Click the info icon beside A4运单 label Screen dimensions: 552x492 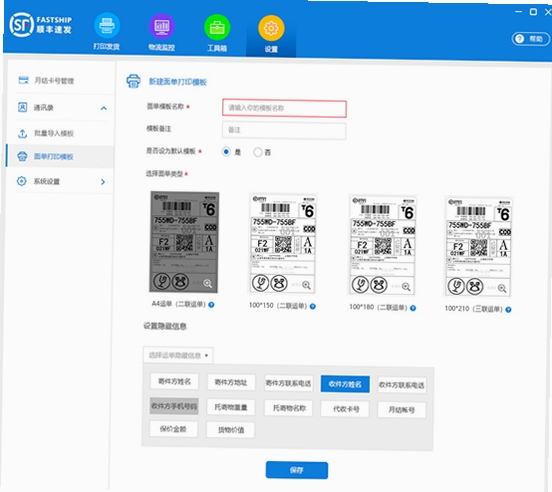click(211, 305)
